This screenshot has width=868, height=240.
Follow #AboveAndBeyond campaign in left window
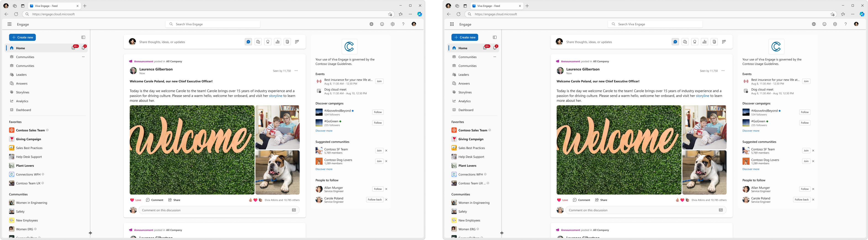tap(378, 112)
